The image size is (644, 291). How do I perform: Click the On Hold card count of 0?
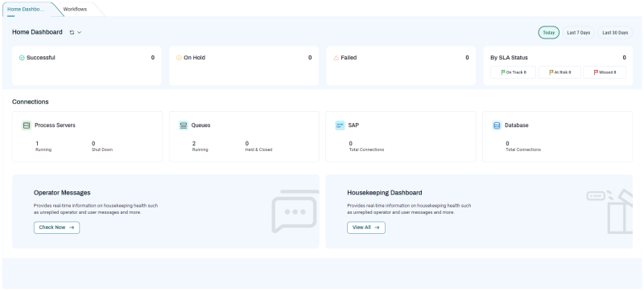pyautogui.click(x=310, y=58)
